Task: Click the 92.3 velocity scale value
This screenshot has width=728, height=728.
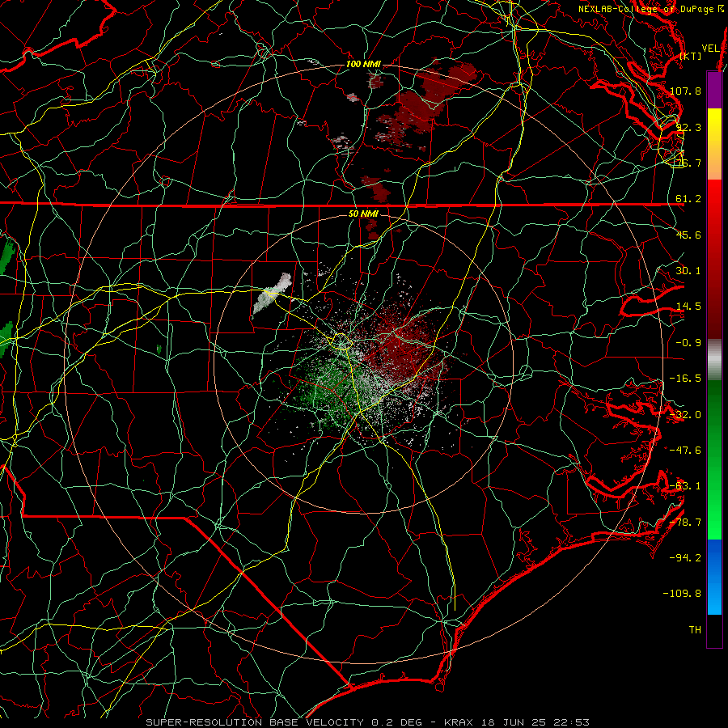Action: pyautogui.click(x=688, y=127)
